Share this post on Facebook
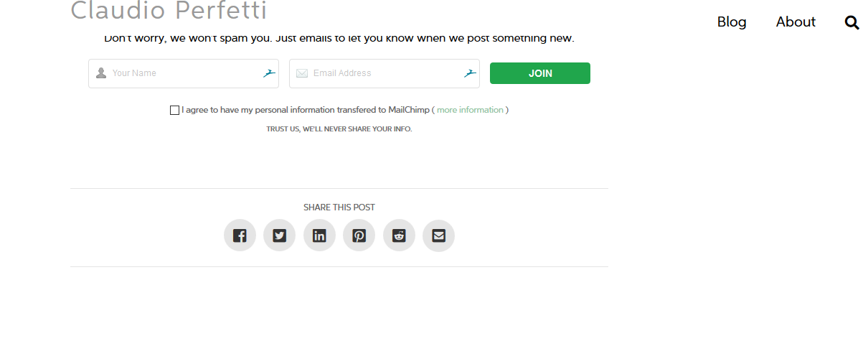Screen dimensions: 868x364 [x=240, y=235]
